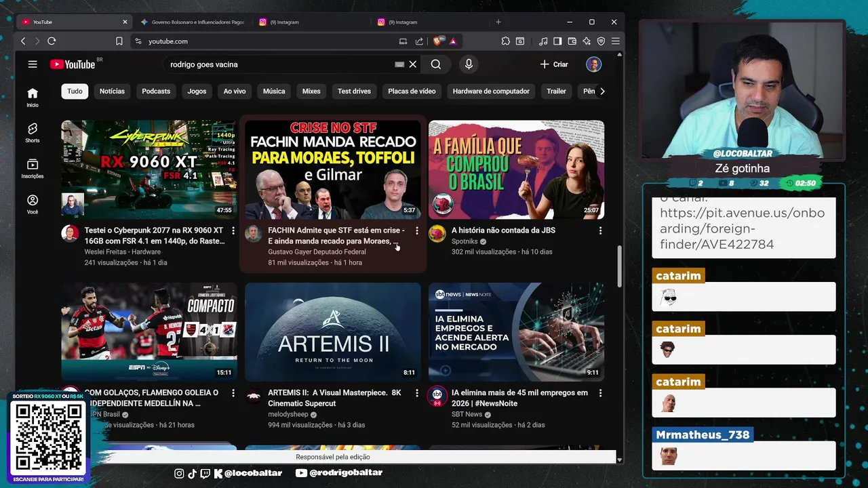Select the Trailer filter chip

(556, 91)
